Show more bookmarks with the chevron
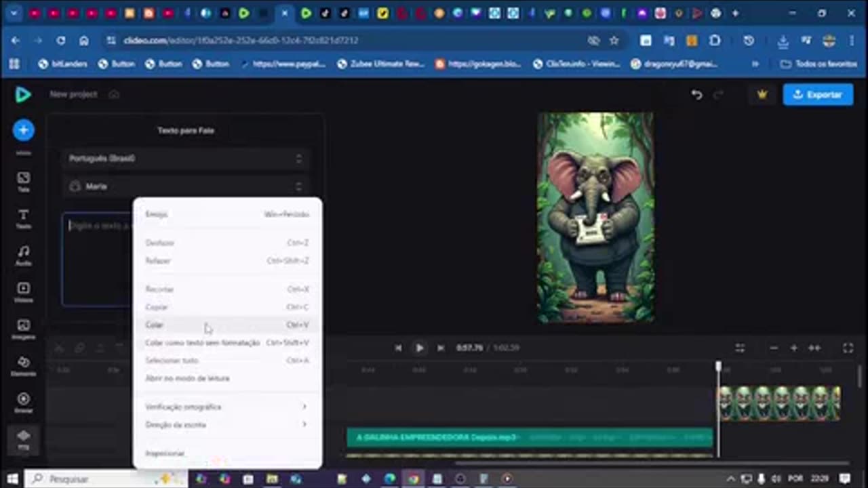Screen dimensions: 868x488 click(755, 64)
